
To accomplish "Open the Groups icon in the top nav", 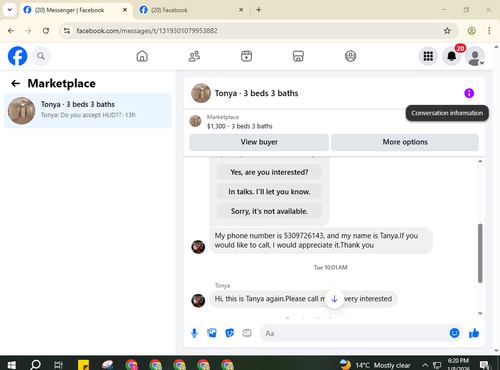I will point(350,56).
